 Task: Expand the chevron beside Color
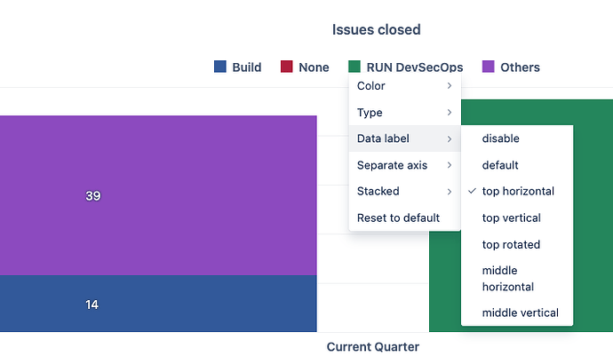click(x=450, y=86)
